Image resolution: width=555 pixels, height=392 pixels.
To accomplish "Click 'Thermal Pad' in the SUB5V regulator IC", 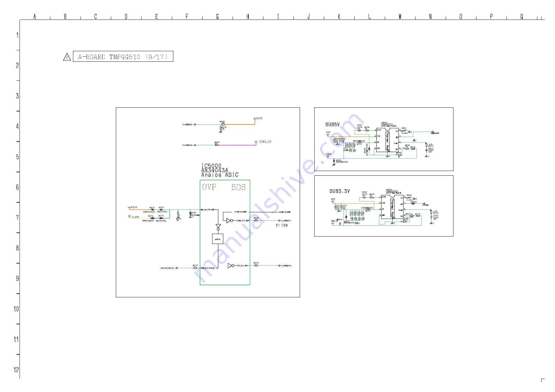I will pos(387,141).
